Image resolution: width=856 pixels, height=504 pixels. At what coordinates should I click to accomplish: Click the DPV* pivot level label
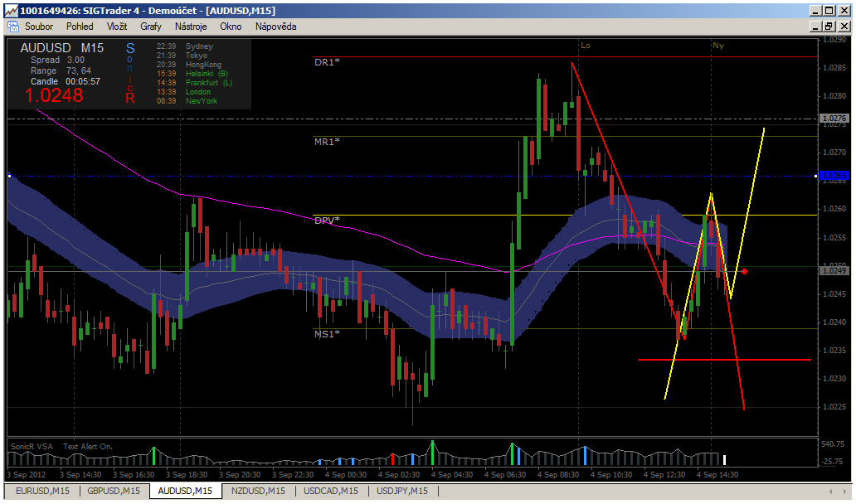coord(327,220)
